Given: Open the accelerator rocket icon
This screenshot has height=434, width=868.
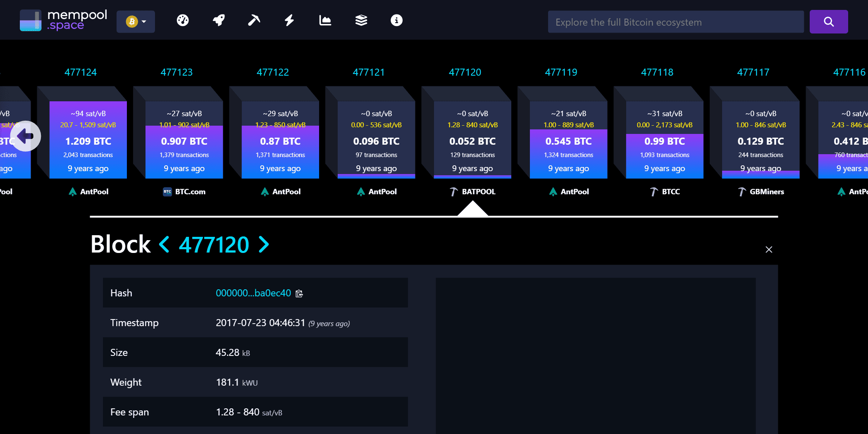Looking at the screenshot, I should point(219,20).
